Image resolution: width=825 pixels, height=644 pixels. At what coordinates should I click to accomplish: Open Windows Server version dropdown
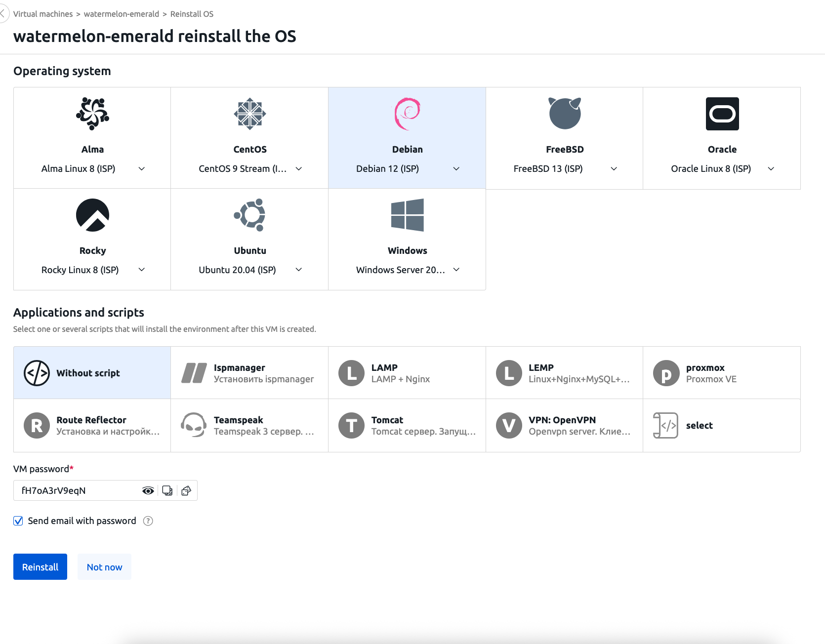[456, 270]
